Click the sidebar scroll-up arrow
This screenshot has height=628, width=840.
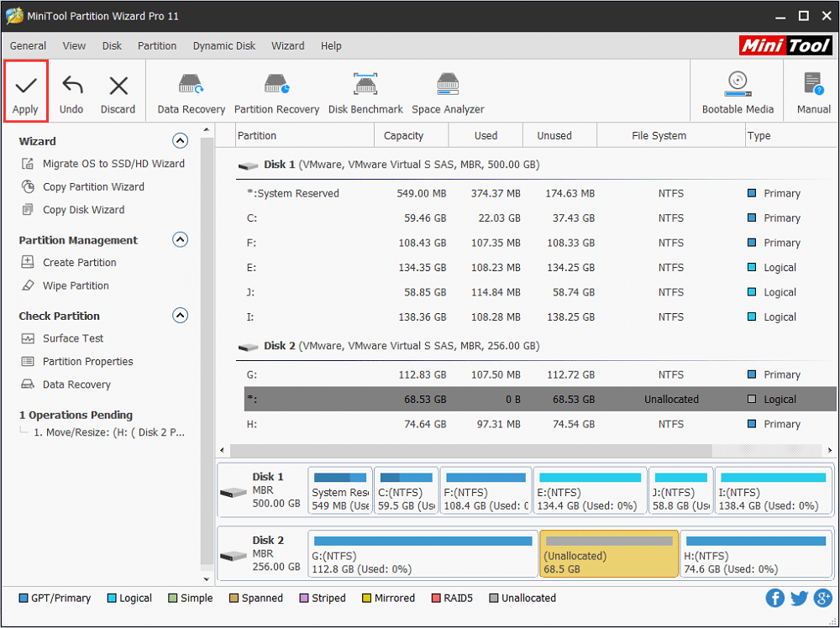point(207,130)
